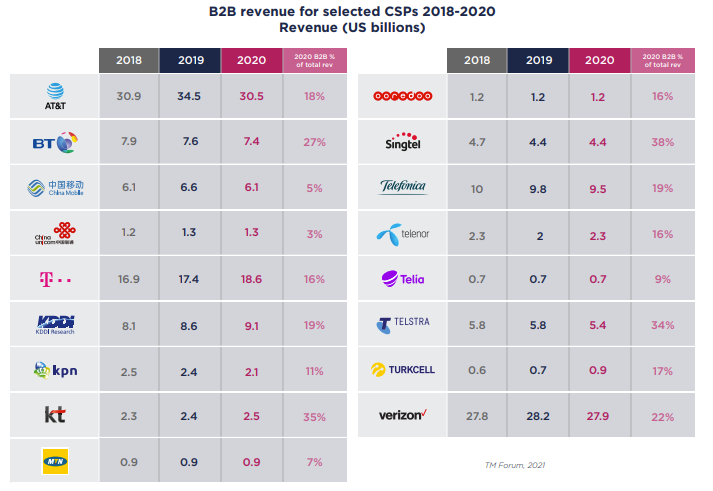Select the China Unicom logo
This screenshot has height=491, width=713.
55,234
